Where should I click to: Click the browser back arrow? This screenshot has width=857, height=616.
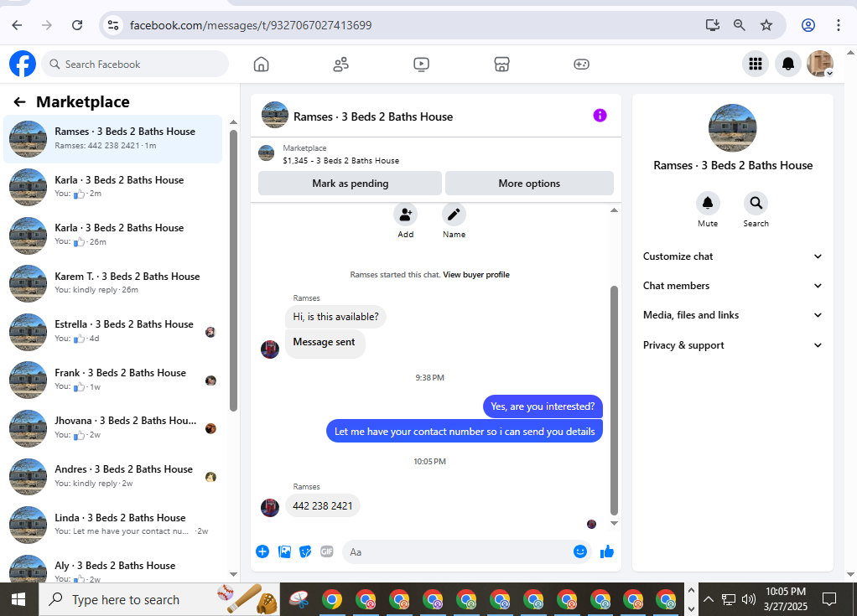[x=17, y=25]
